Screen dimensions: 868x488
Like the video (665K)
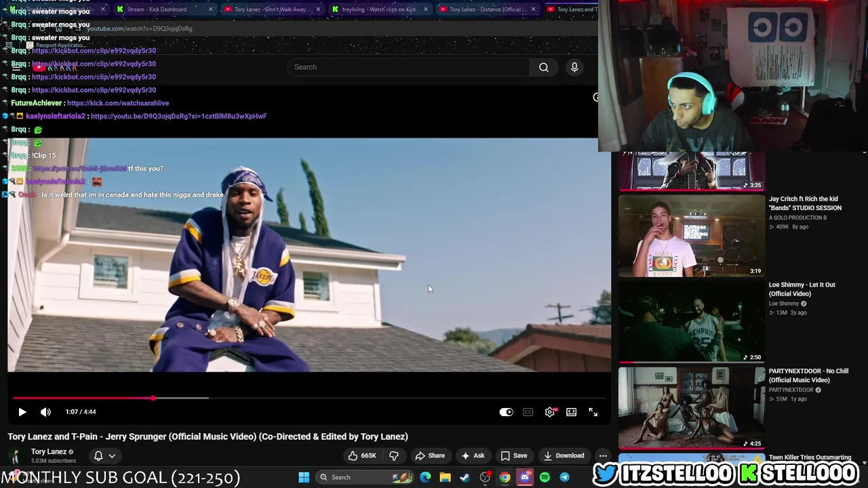pyautogui.click(x=362, y=455)
